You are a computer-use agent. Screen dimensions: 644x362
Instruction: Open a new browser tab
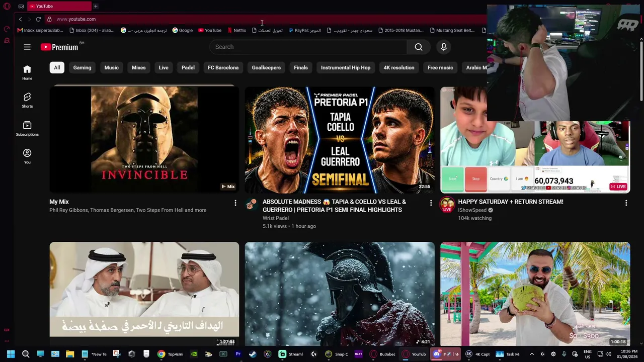tap(96, 6)
